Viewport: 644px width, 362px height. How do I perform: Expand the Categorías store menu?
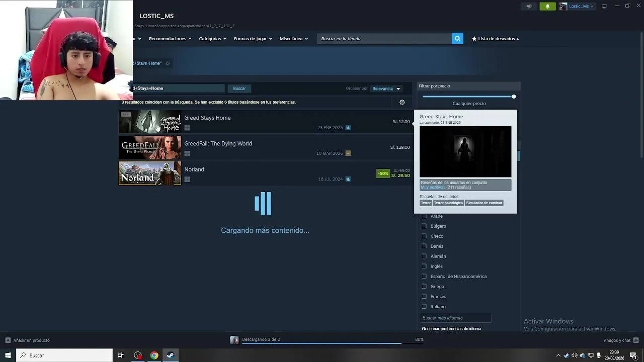pyautogui.click(x=213, y=39)
